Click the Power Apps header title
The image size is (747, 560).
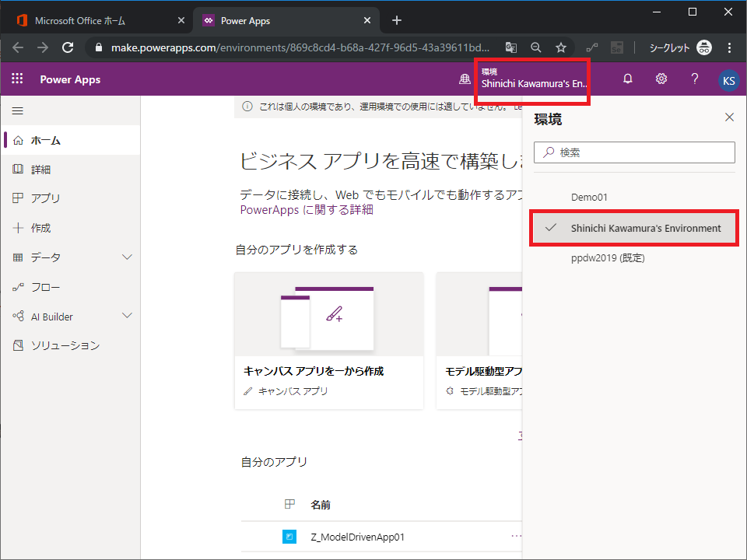click(70, 79)
